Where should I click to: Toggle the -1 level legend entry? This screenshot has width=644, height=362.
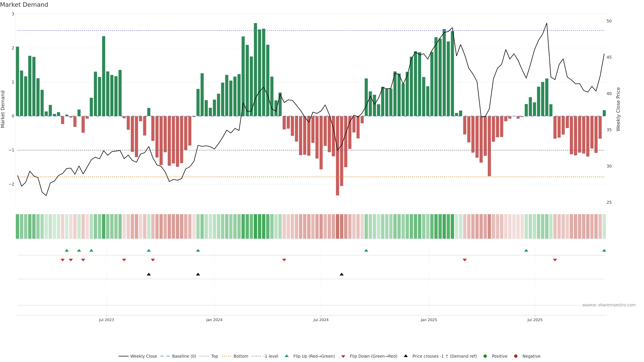coord(271,356)
